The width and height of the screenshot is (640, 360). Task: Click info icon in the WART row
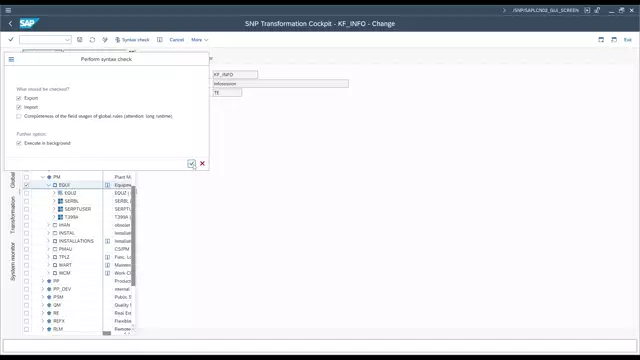[x=107, y=265]
